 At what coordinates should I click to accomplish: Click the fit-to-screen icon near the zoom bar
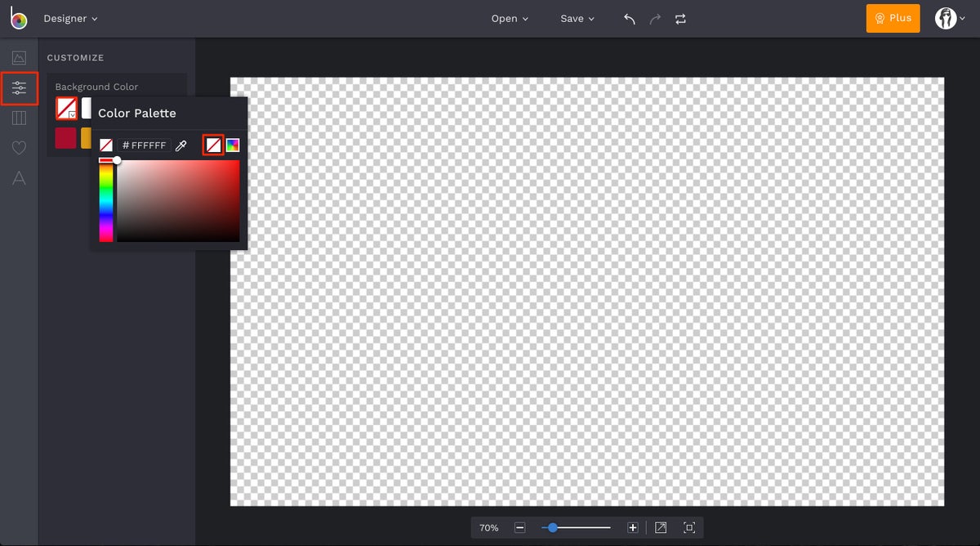point(689,527)
